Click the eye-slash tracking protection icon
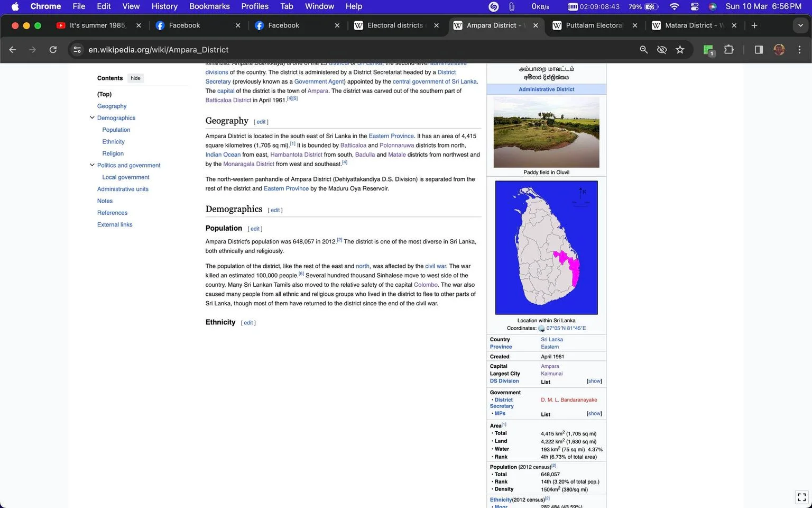The height and width of the screenshot is (508, 812). tap(661, 50)
